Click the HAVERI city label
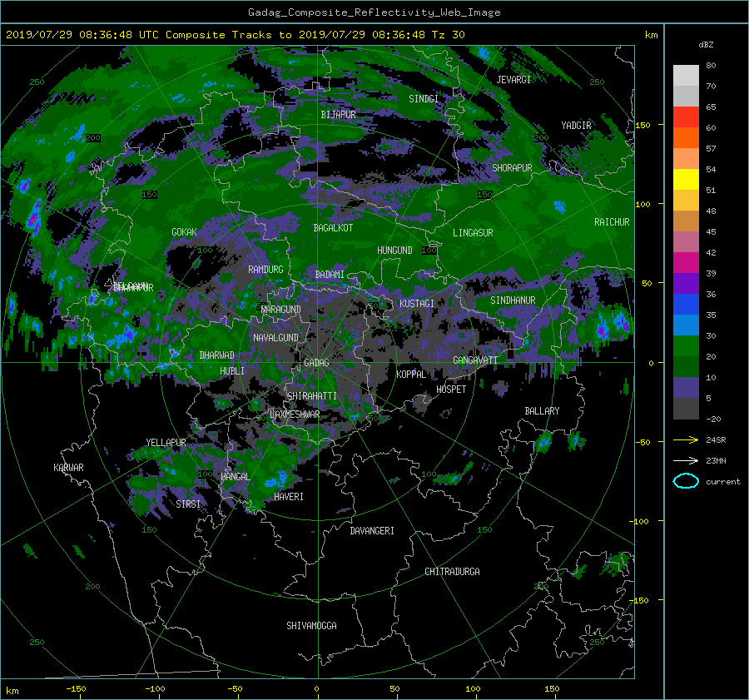This screenshot has height=700, width=749. 289,497
